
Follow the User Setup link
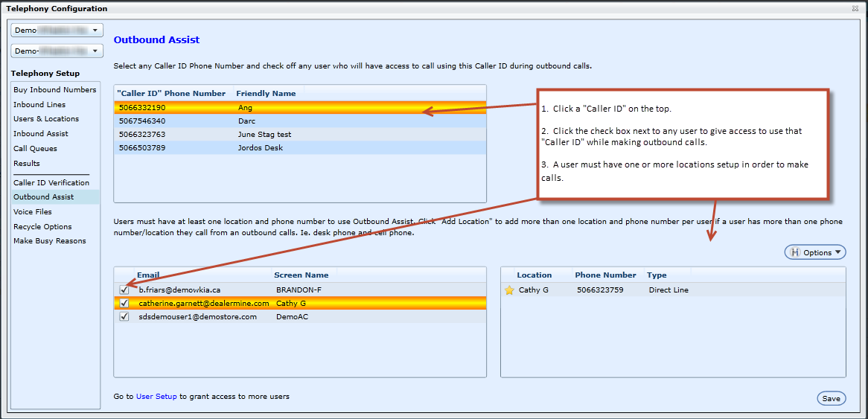click(156, 397)
